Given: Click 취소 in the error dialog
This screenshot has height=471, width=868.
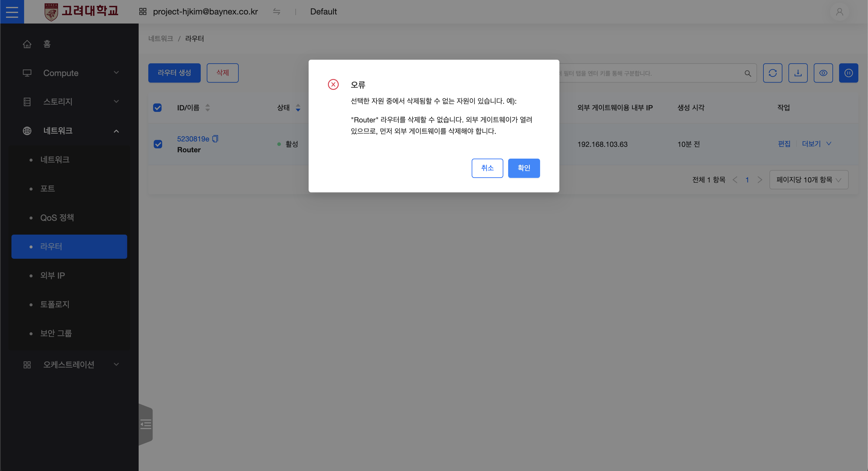Looking at the screenshot, I should pyautogui.click(x=487, y=168).
